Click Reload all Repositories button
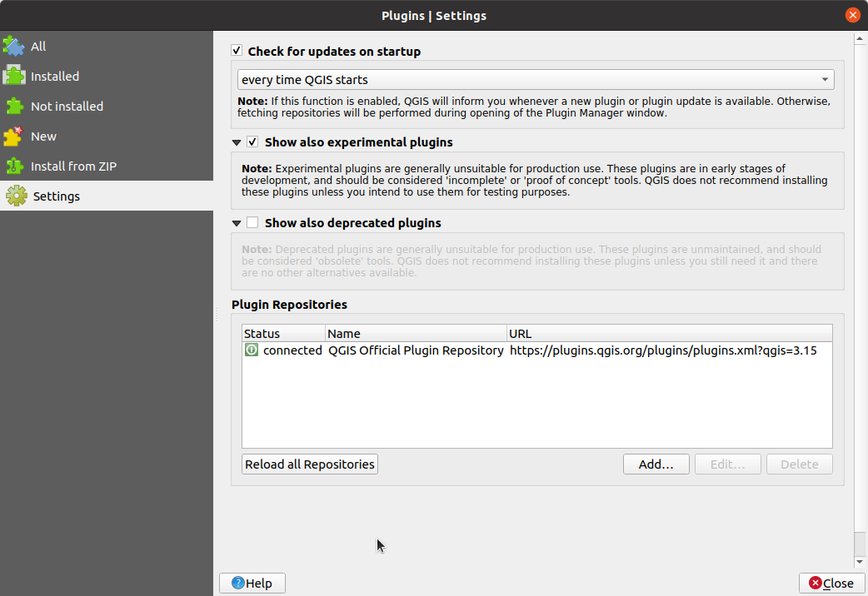 [310, 464]
